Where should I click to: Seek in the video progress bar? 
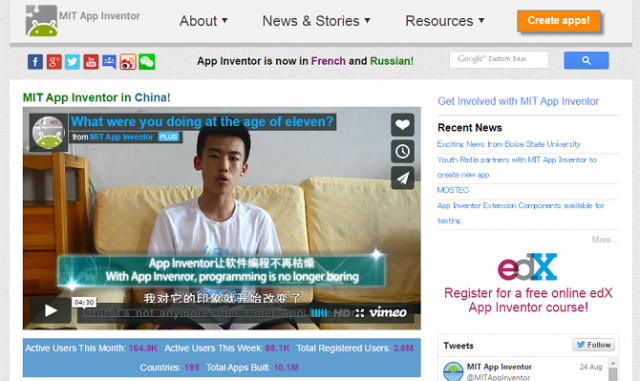tap(195, 313)
